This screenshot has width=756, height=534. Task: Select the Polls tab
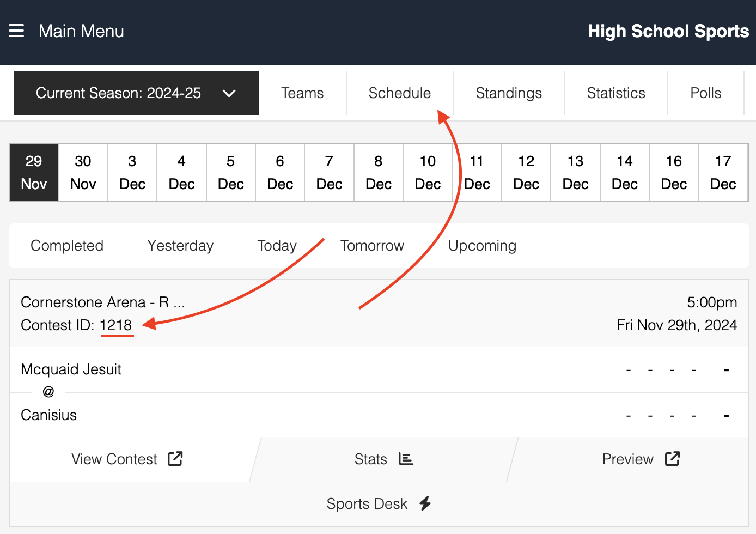(705, 93)
